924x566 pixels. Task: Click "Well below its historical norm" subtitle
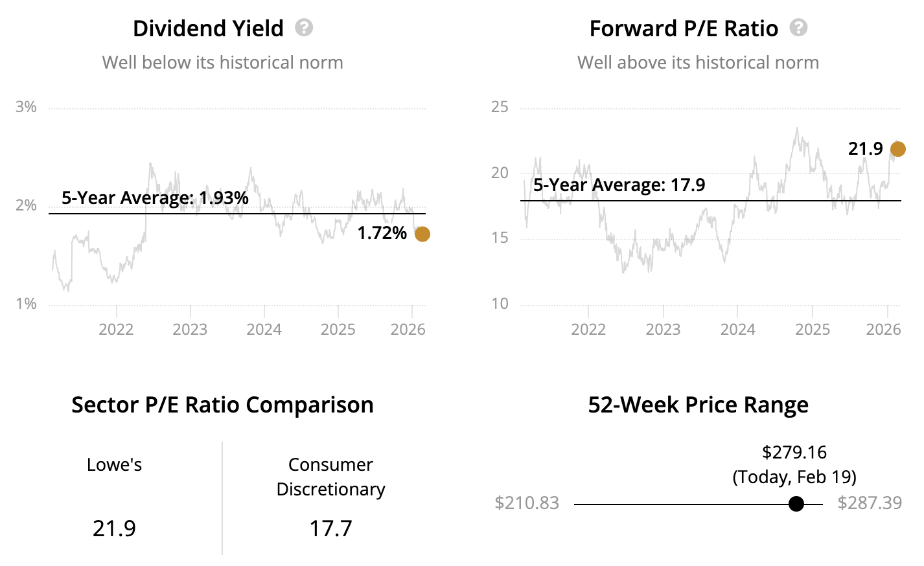click(222, 63)
